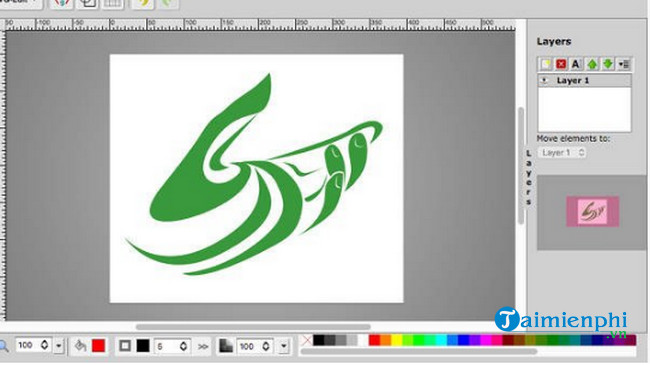Screen dimensions: 650x365
Task: Select the zoom magnifier icon
Action: pyautogui.click(x=3, y=346)
